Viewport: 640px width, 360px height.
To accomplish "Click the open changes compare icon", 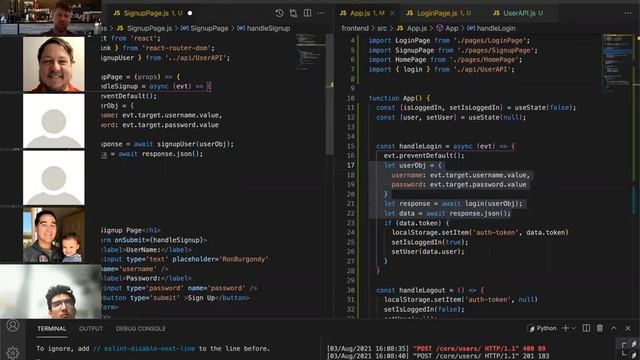I will tap(293, 13).
